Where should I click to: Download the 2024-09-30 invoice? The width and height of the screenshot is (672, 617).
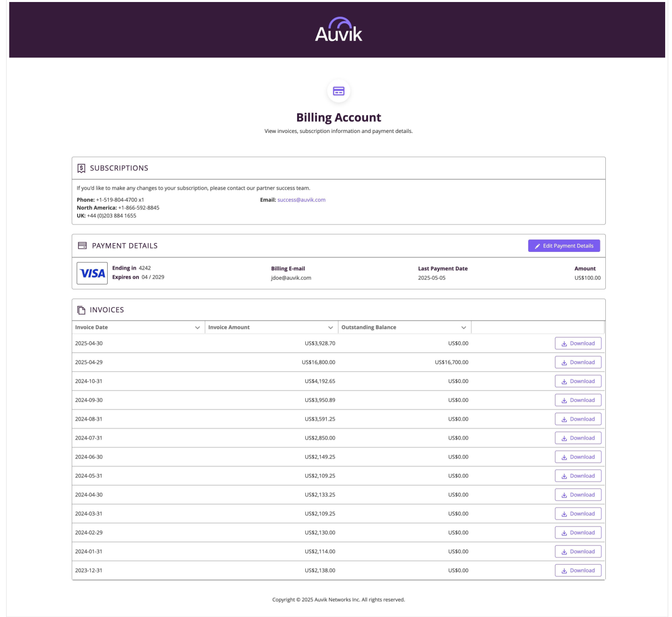click(578, 400)
